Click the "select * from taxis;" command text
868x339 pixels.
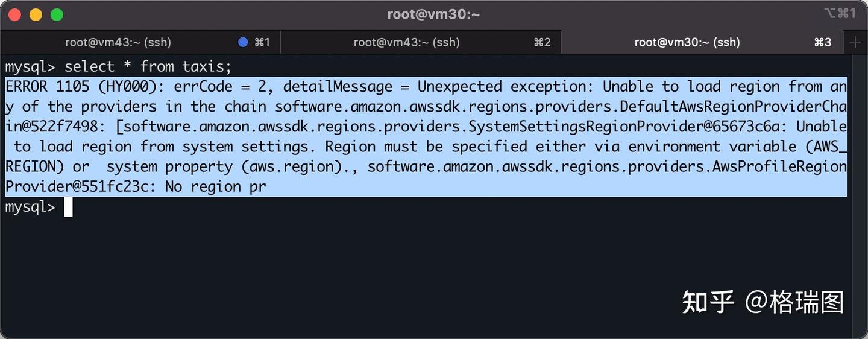(148, 66)
